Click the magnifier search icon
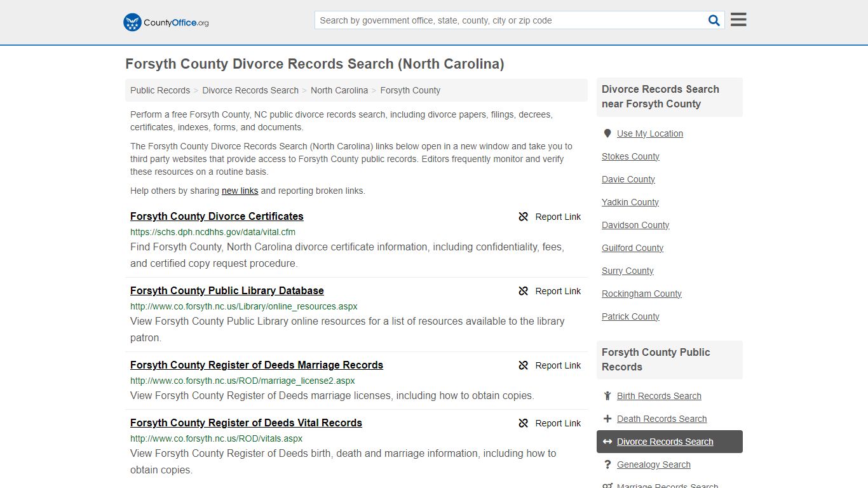868x488 pixels. 714,20
